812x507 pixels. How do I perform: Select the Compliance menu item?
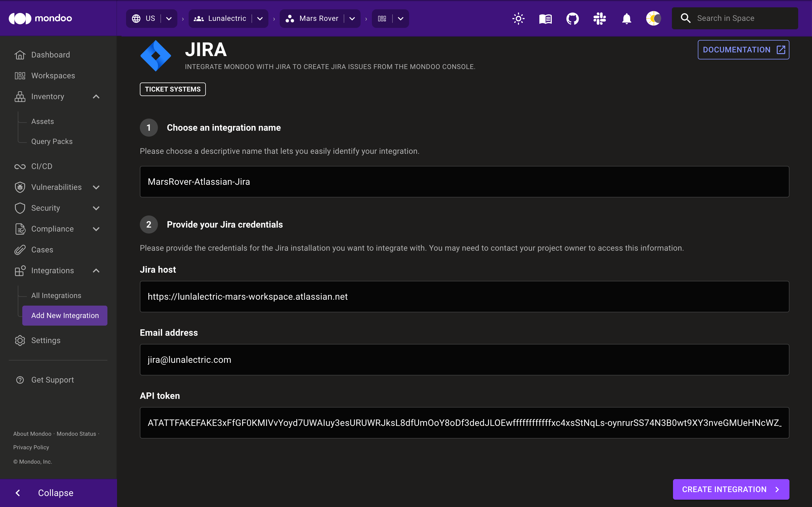pos(53,229)
